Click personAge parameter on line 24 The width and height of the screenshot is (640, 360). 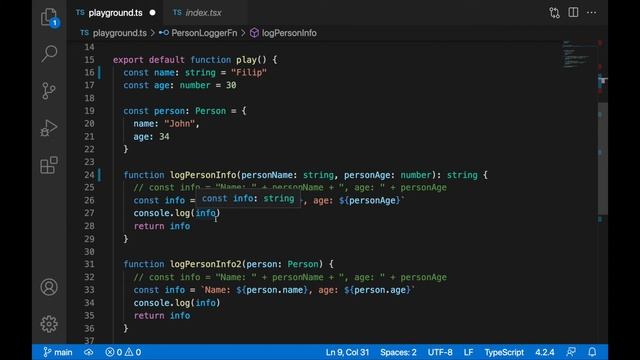coord(367,175)
